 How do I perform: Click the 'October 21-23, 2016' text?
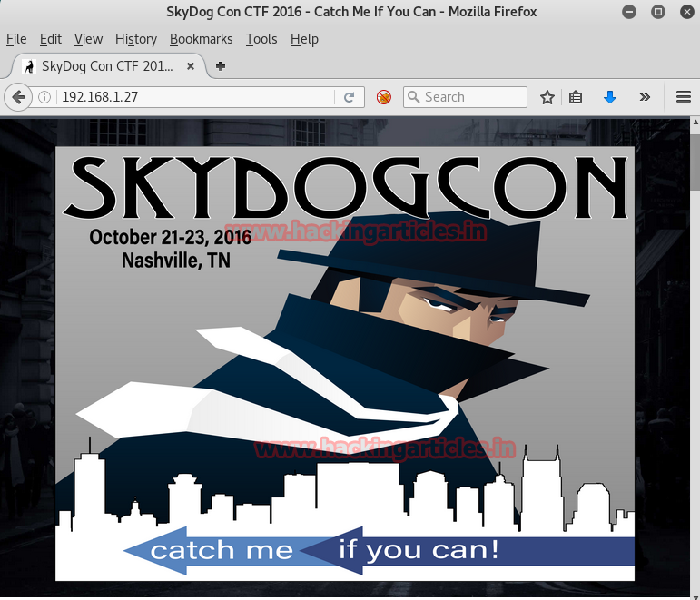170,237
